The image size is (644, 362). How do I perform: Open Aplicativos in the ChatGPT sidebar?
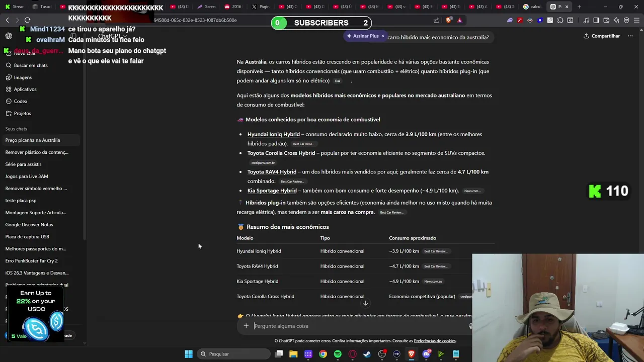tap(25, 89)
